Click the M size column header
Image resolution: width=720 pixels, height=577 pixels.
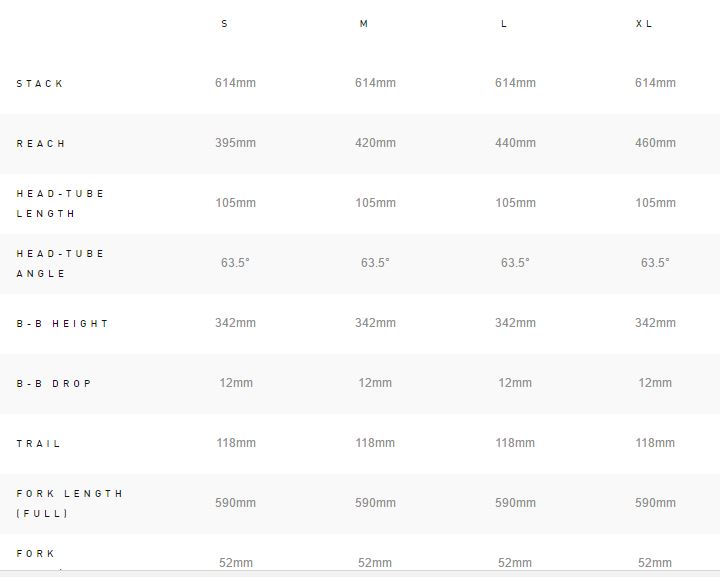[364, 24]
